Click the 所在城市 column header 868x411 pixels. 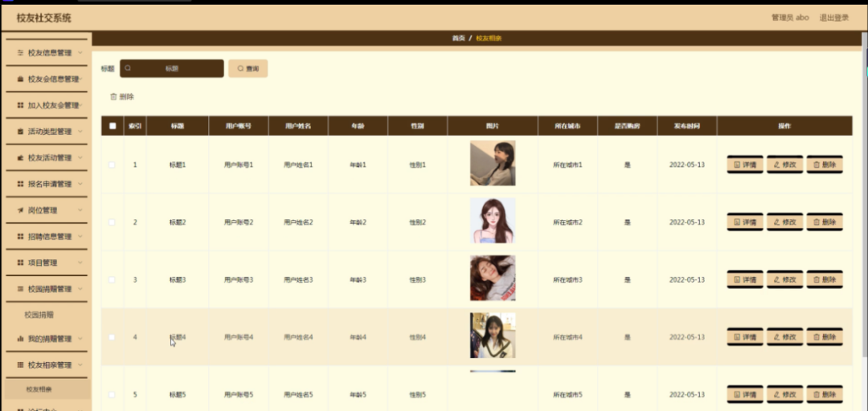(567, 125)
